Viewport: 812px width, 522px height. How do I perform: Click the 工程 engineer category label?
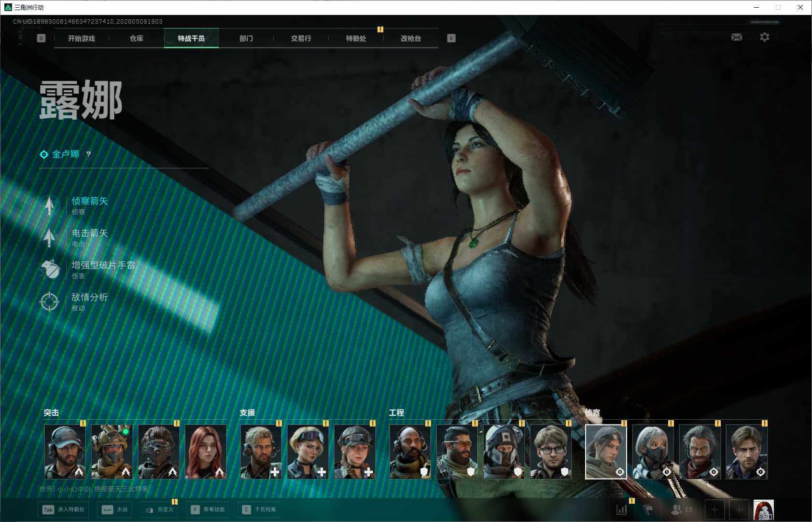coord(396,413)
